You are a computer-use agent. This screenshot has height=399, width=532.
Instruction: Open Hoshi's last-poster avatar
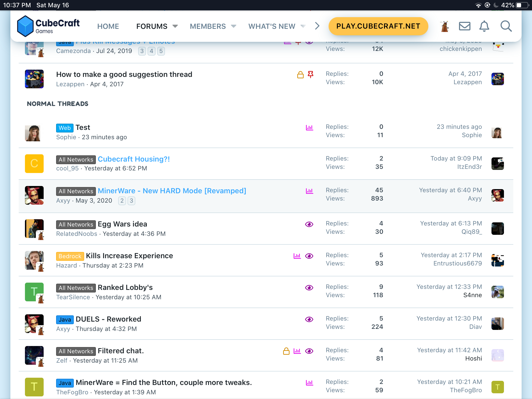pos(498,355)
